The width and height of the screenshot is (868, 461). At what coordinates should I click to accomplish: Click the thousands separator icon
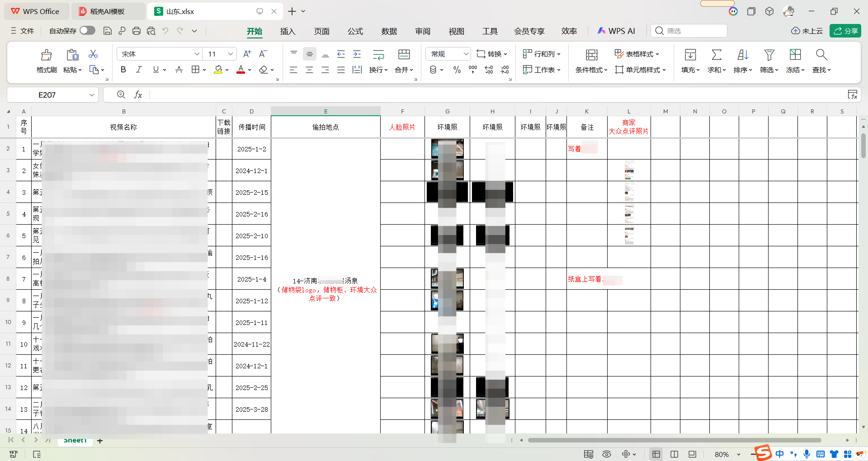[473, 70]
